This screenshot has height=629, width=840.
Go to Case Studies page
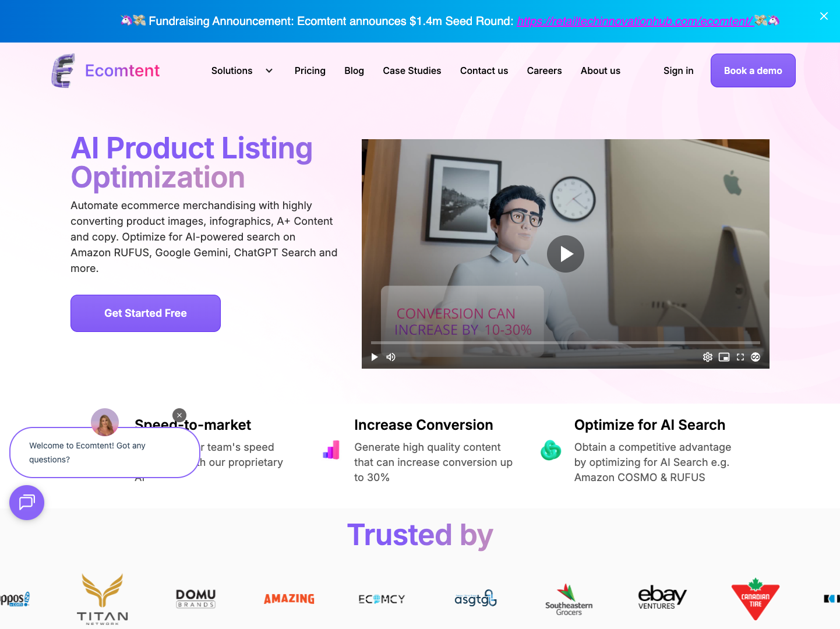point(412,70)
